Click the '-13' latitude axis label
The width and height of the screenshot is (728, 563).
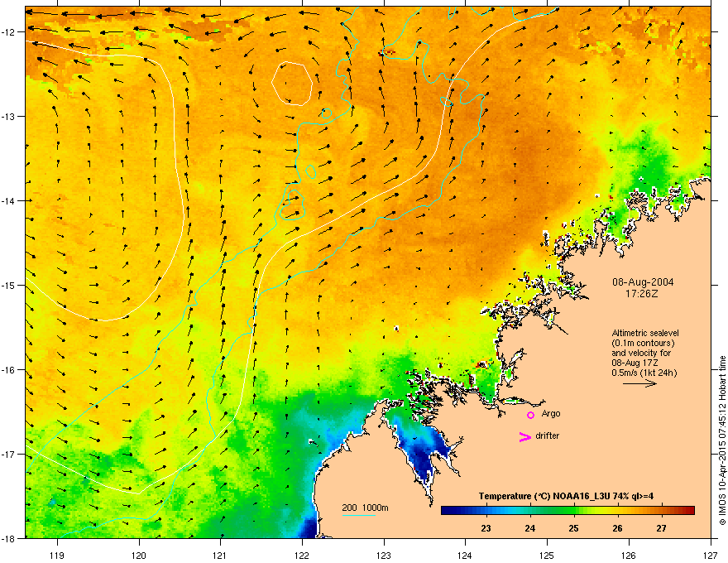coord(8,116)
